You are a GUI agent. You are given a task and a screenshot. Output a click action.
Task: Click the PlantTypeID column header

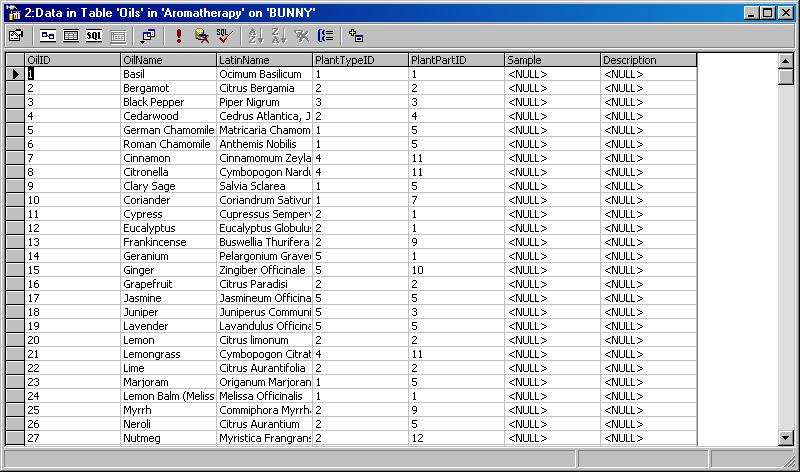(x=359, y=60)
